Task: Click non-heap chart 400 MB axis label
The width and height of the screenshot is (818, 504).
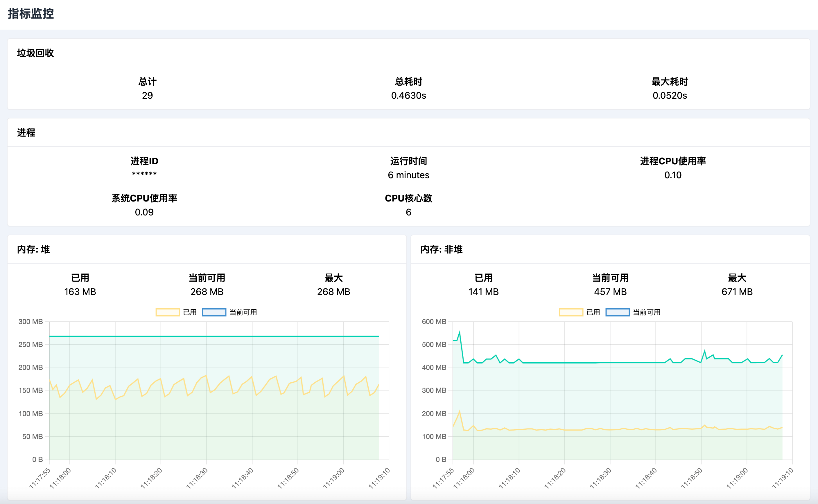Action: [434, 368]
